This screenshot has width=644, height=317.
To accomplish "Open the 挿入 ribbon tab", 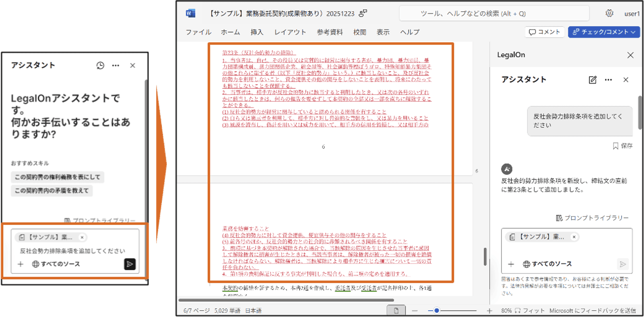I will (257, 32).
